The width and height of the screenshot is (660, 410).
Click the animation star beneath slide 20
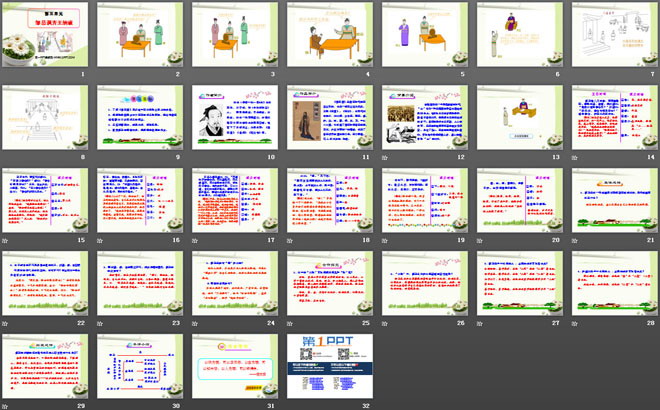click(x=479, y=240)
